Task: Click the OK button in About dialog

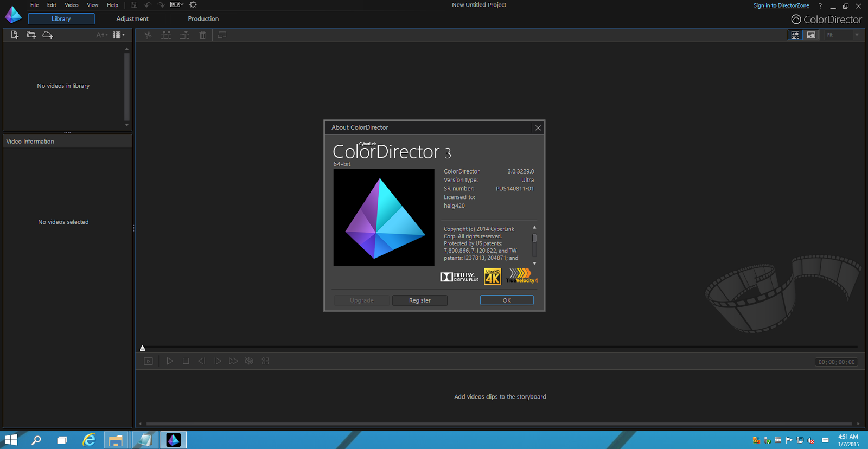Action: coord(507,300)
